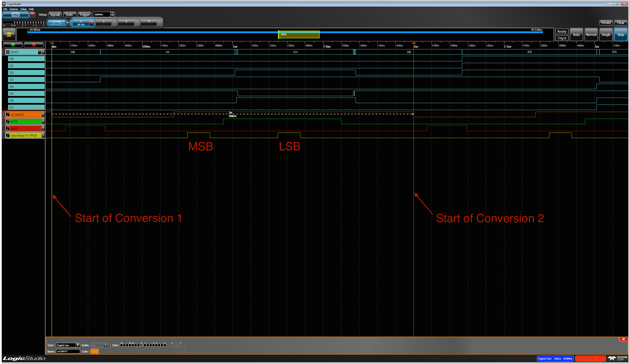Screen dimensions: 630x364
Task: Click the red X remove-signal button
Action: tap(34, 45)
